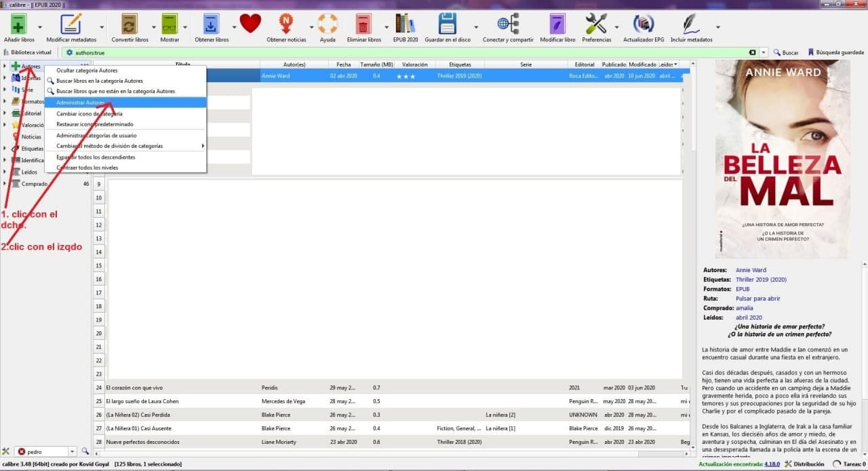Viewport: 868px width, 471px height.
Task: Open dropdown arrow next to Guardar en el disco
Action: 477,28
